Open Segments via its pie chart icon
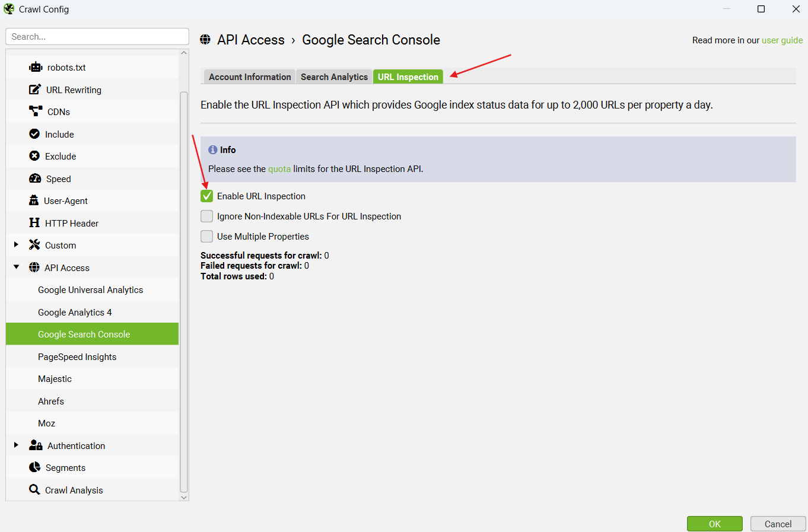808x532 pixels. click(35, 467)
